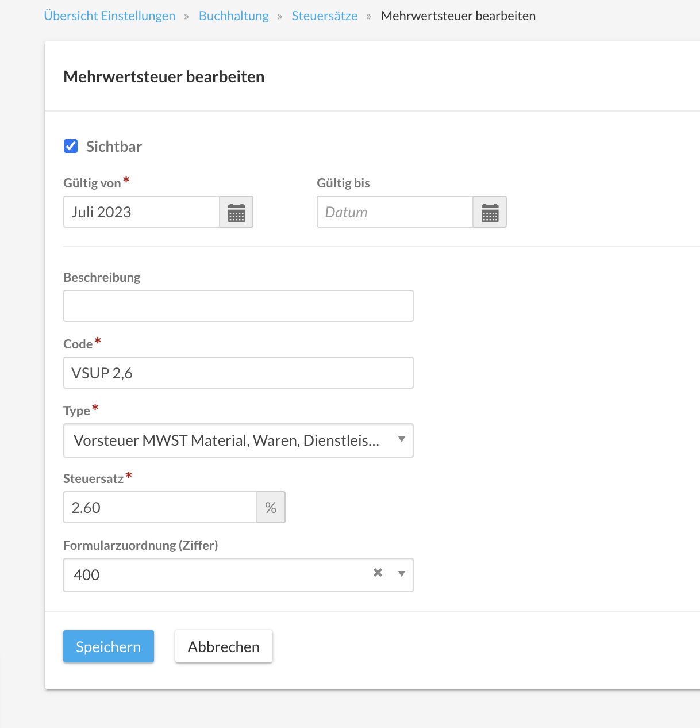The image size is (700, 728).
Task: Open the 'Gültig bis' calendar date picker
Action: [490, 212]
